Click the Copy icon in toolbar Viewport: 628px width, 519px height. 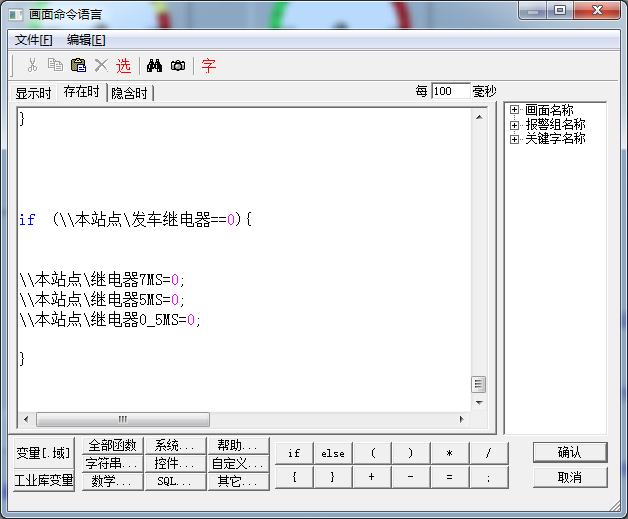pos(55,65)
